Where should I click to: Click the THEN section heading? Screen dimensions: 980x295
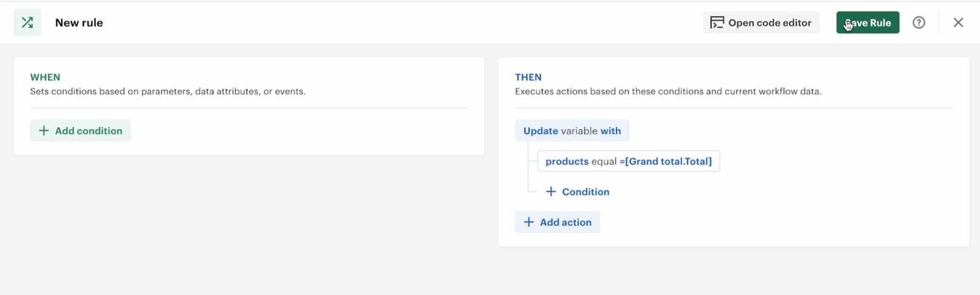(528, 77)
